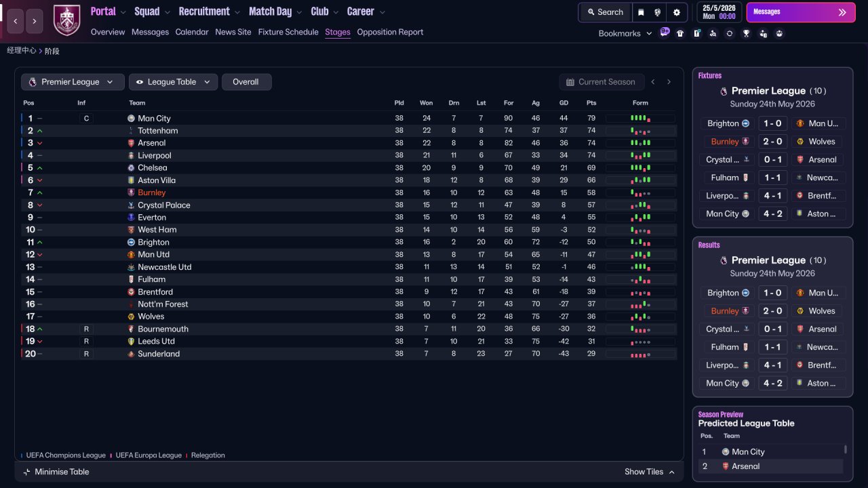Expand the Recruitment menu
868x488 pixels.
pyautogui.click(x=210, y=12)
